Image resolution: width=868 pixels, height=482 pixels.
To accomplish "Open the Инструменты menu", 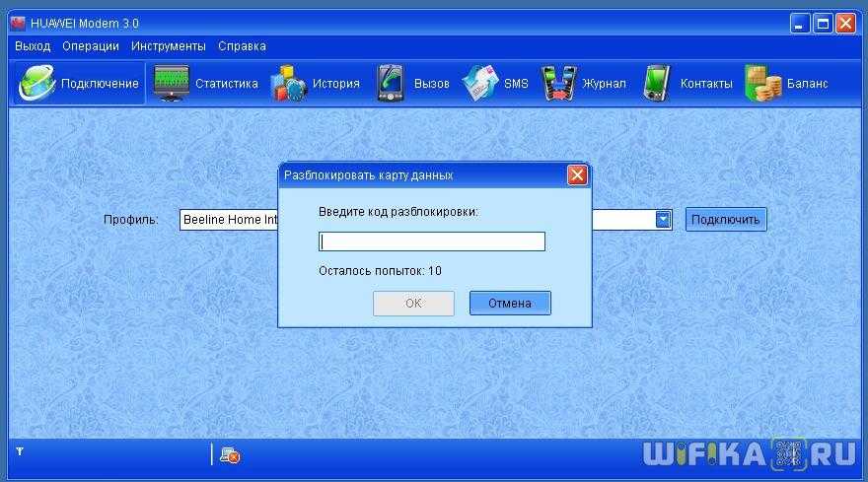I will point(168,46).
